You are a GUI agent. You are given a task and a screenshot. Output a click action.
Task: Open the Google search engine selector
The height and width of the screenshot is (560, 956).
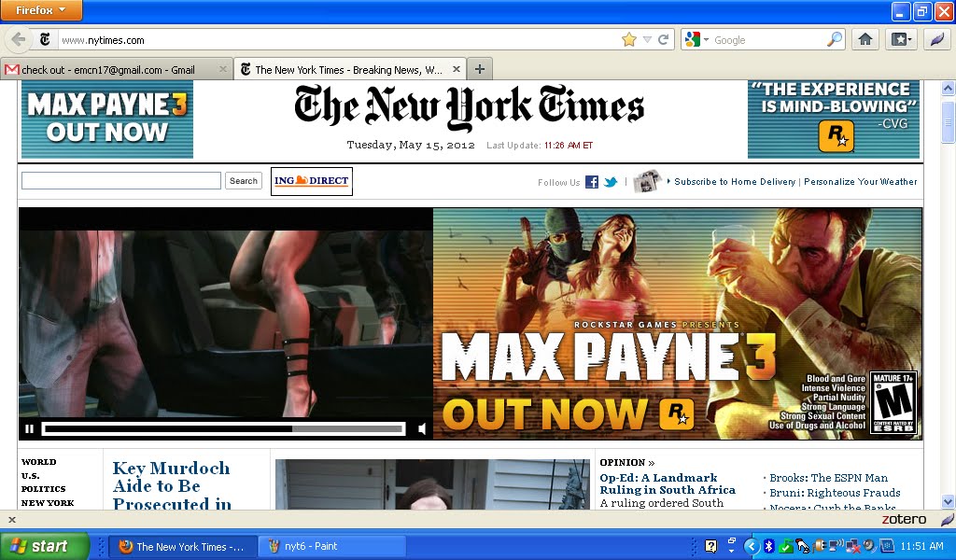[x=696, y=40]
